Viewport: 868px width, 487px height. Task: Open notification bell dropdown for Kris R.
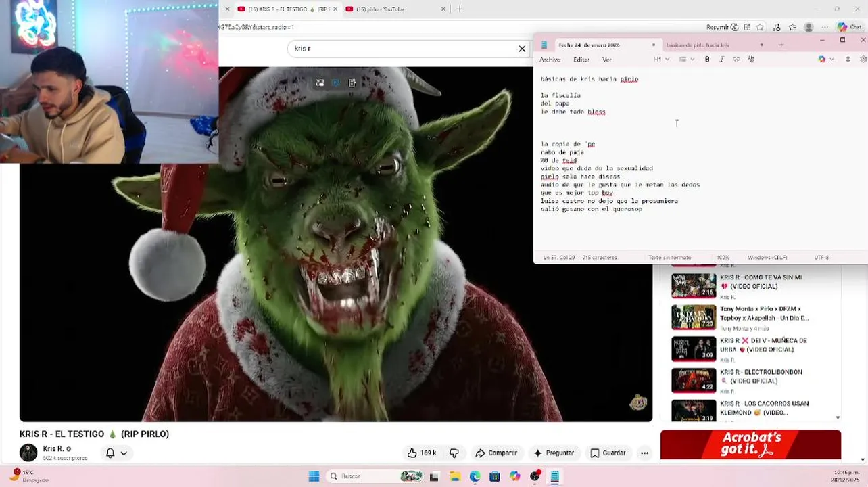(116, 453)
